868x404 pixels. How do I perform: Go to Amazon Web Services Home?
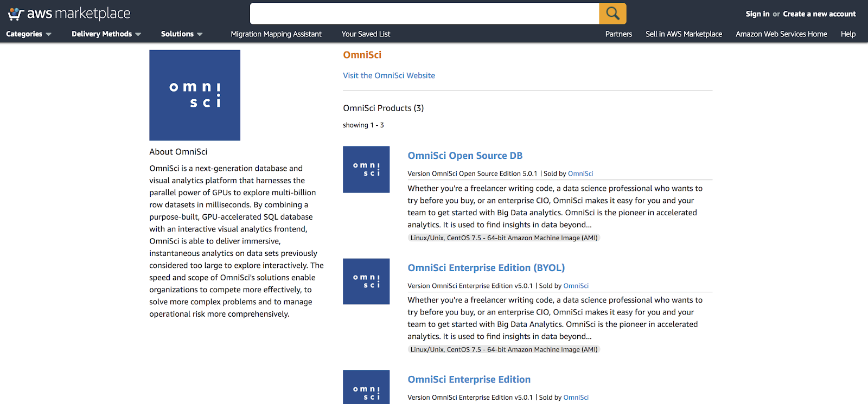click(781, 34)
